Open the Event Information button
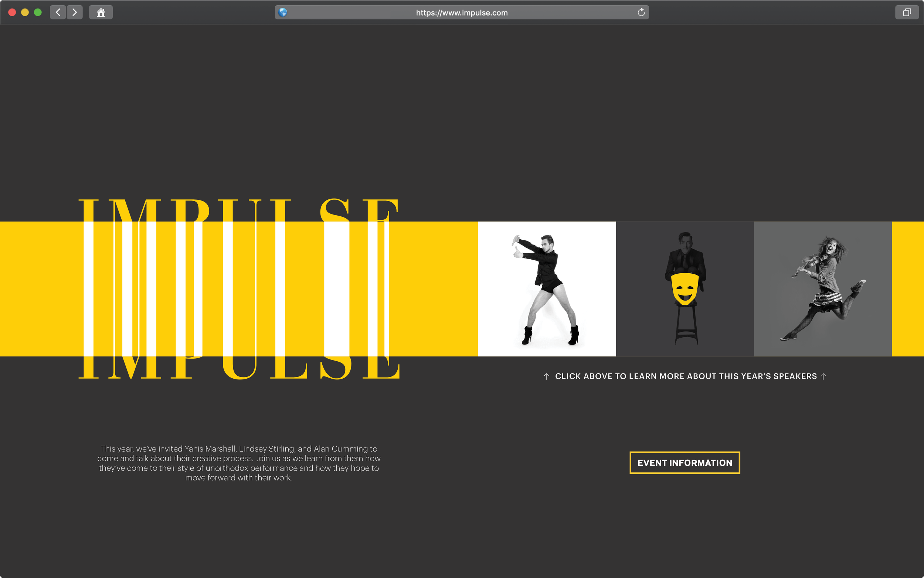Screen dimensions: 924x578 pos(684,463)
